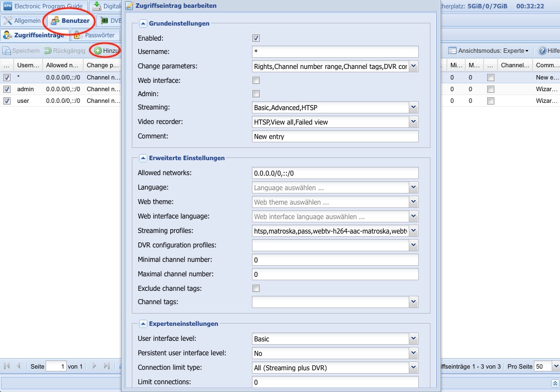Screen dimensions: 560x392
Task: Click the green Hinzufügen add icon
Action: [x=98, y=51]
